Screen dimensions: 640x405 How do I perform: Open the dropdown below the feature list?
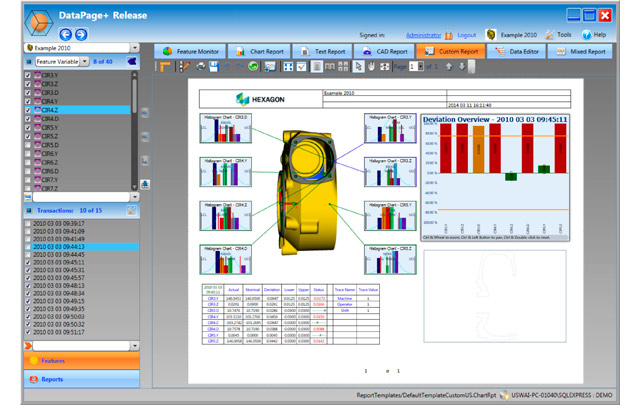(135, 197)
